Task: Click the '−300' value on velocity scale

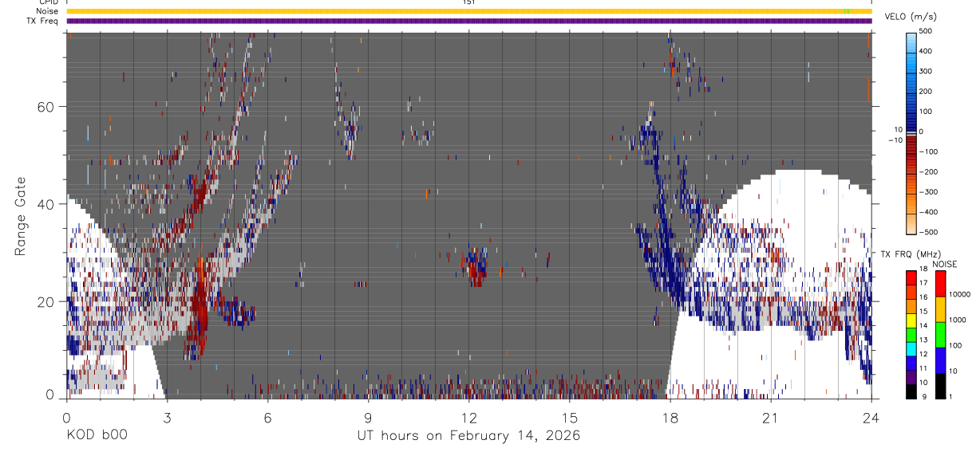Action: (x=931, y=191)
